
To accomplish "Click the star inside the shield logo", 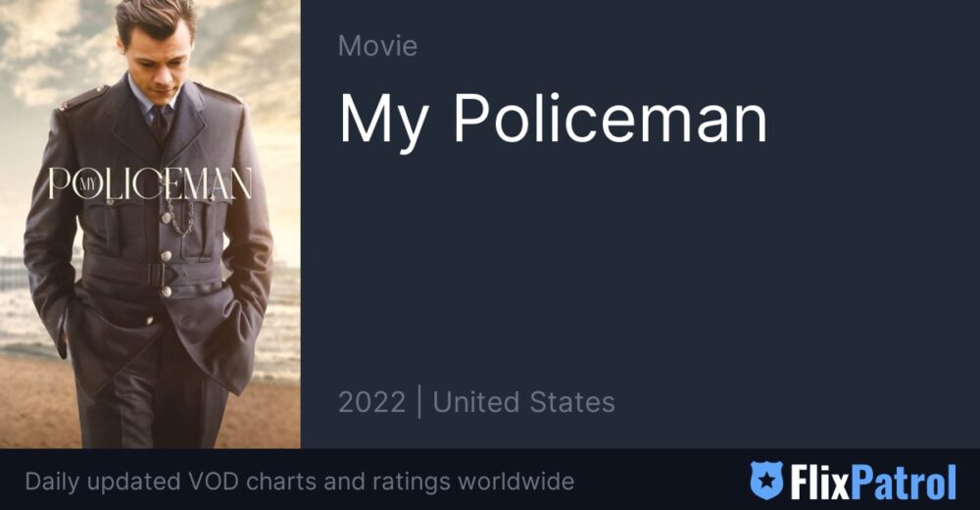I will (766, 480).
